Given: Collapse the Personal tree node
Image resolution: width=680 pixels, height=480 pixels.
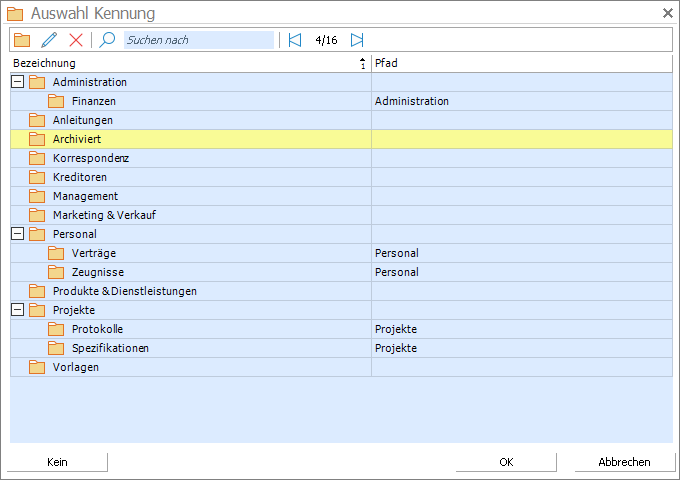Looking at the screenshot, I should tap(17, 234).
